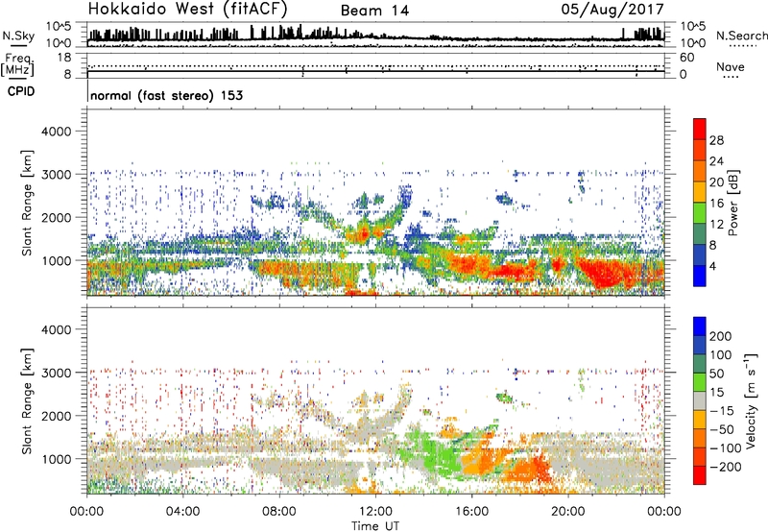The height and width of the screenshot is (532, 768).
Task: Click the '60' Nave axis tick
Action: 686,58
